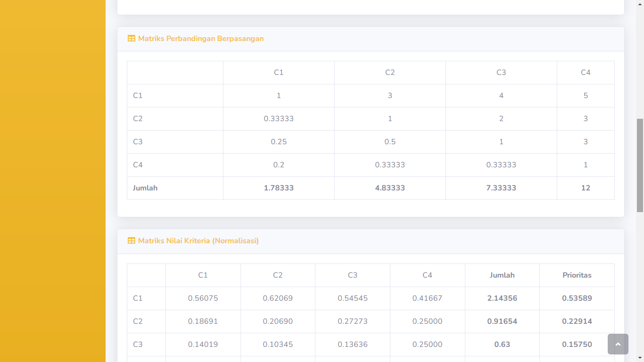This screenshot has height=362, width=644.
Task: Click the Jumlah total 4.83333
Action: click(390, 188)
